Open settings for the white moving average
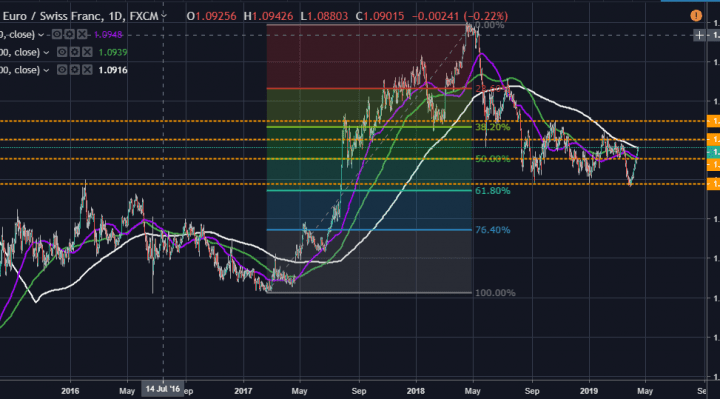The width and height of the screenshot is (720, 399). click(74, 70)
